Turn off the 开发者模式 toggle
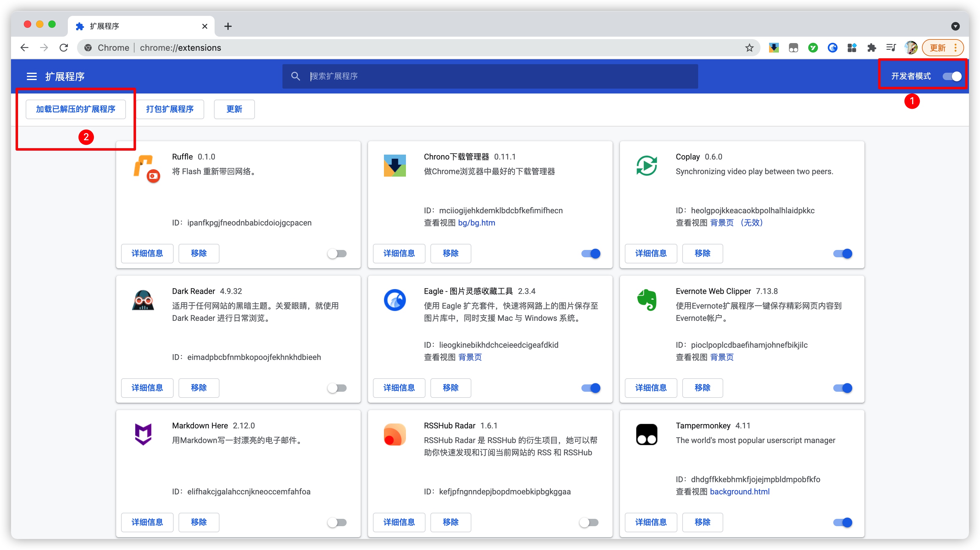980x550 pixels. tap(952, 76)
